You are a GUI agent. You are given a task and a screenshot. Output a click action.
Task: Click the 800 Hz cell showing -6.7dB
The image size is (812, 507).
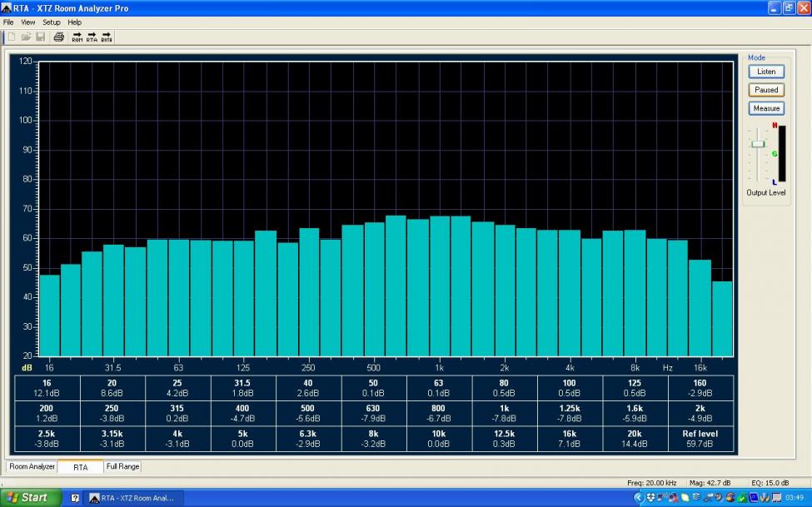tap(439, 413)
